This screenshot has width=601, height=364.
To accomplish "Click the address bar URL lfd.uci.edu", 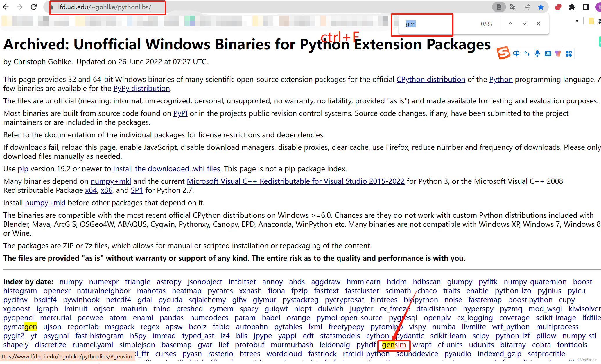I will [105, 7].
